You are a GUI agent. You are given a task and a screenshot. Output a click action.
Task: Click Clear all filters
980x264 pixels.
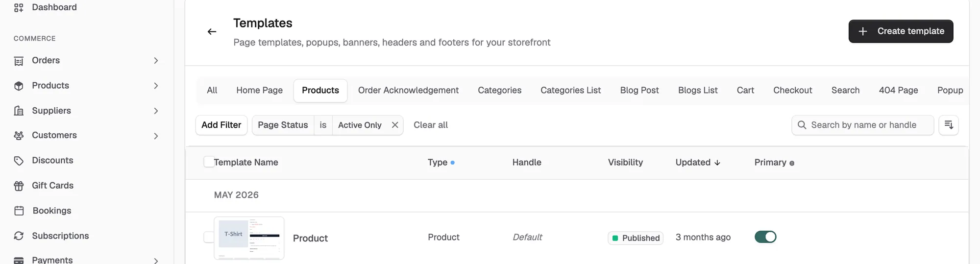tap(431, 125)
